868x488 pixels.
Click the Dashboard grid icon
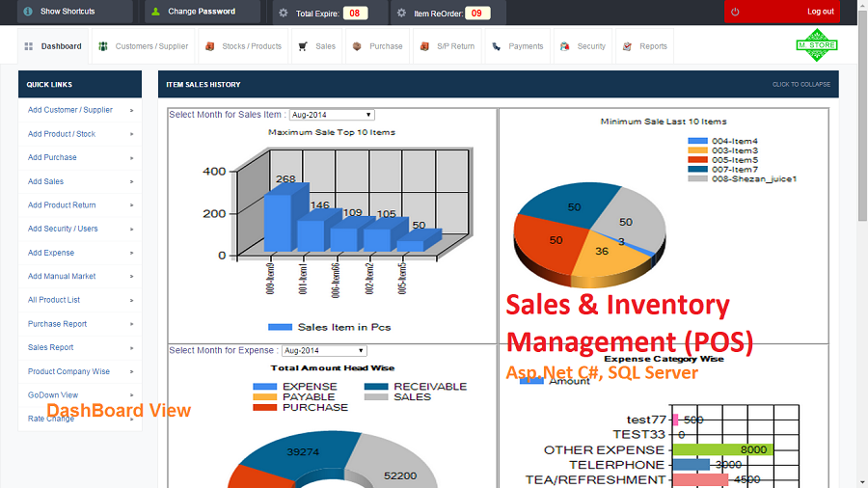(x=29, y=46)
